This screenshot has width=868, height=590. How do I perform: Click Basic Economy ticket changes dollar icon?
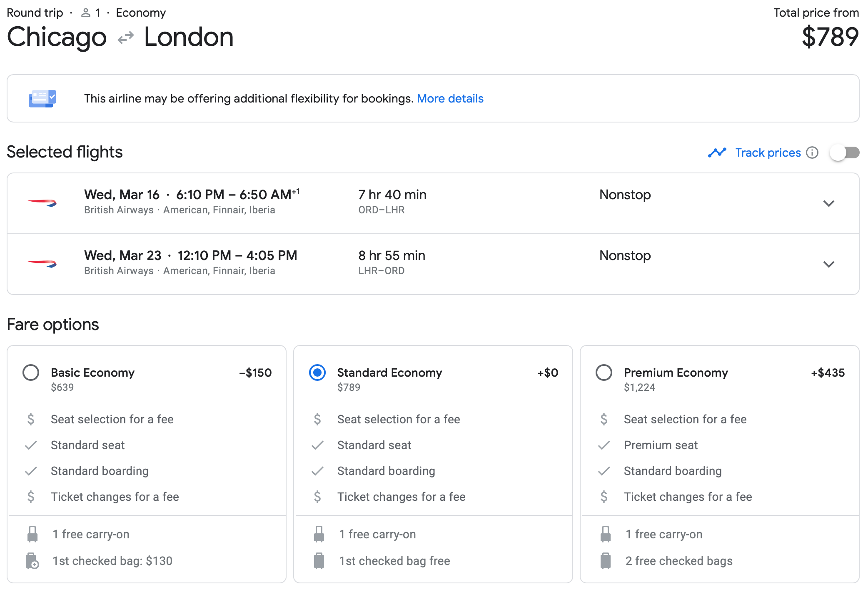[31, 497]
